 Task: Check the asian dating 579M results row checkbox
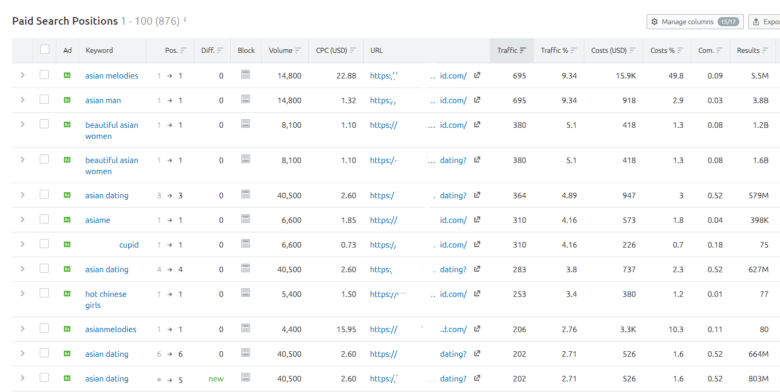point(44,195)
